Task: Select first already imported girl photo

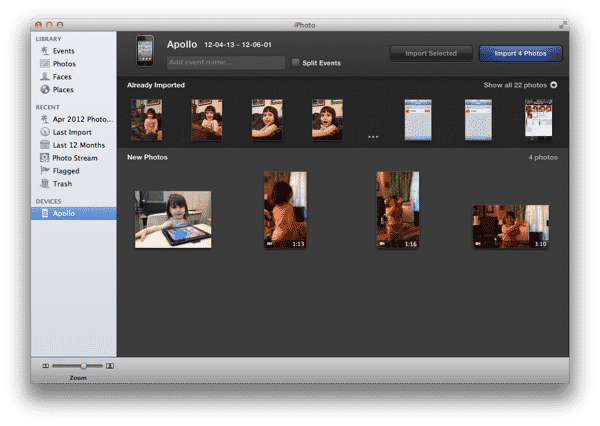Action: [x=147, y=120]
